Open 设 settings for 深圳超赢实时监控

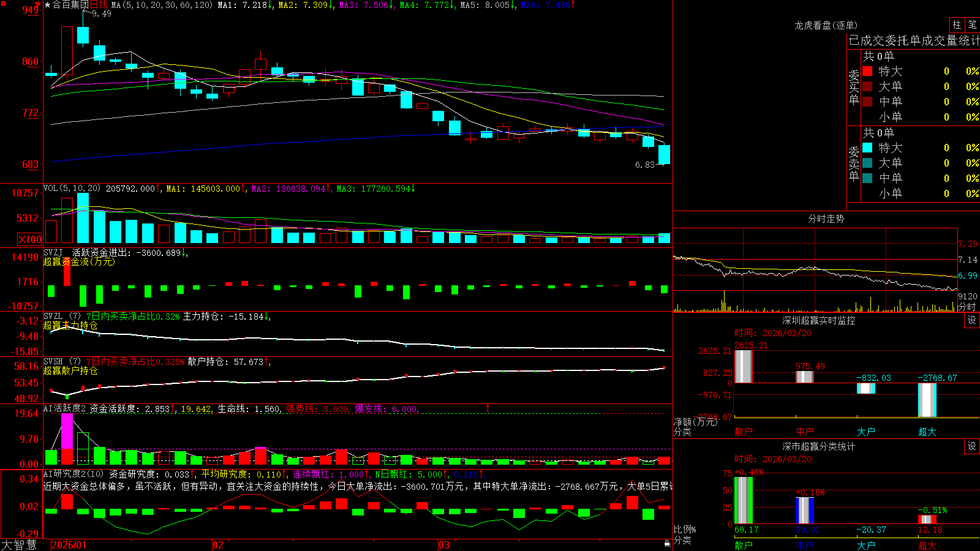(x=972, y=320)
